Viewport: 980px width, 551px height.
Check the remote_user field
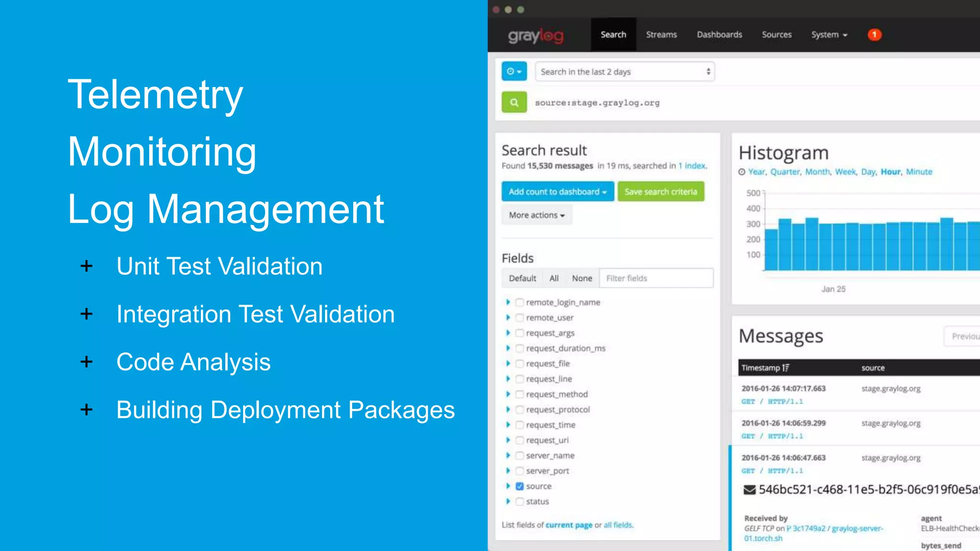coord(519,318)
